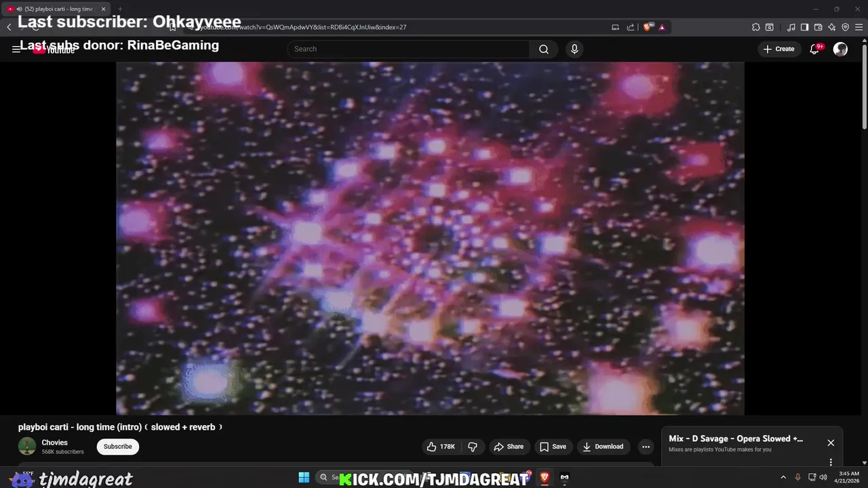Save the video to a playlist

(x=553, y=447)
